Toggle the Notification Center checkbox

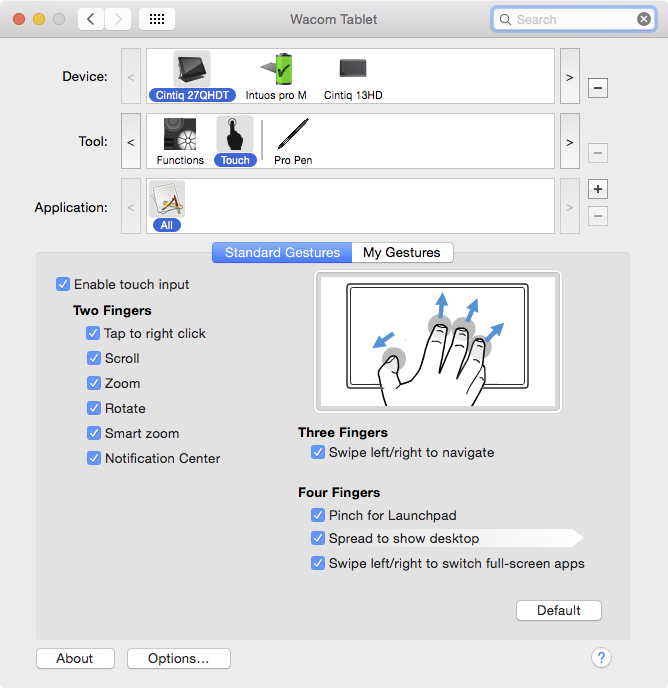click(93, 459)
